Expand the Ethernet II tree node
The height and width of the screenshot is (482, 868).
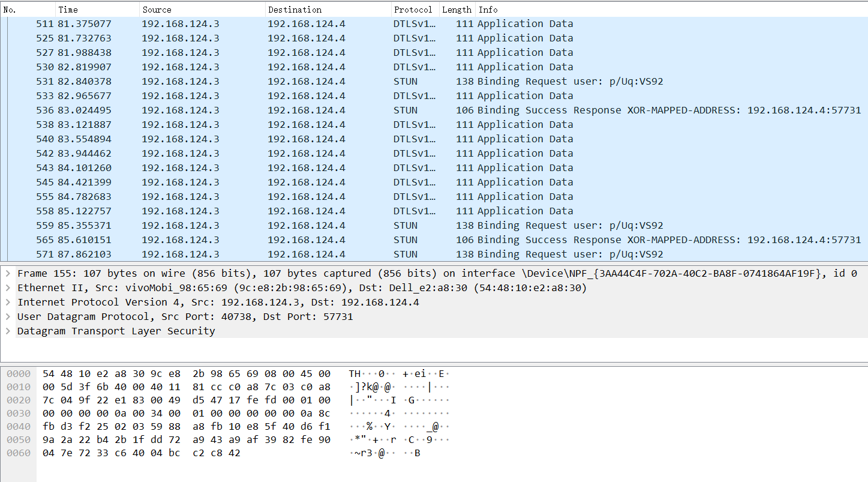[x=7, y=288]
